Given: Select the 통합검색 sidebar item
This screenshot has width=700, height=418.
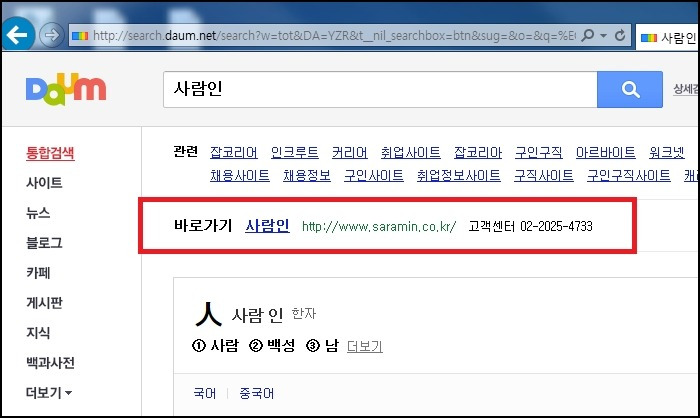Looking at the screenshot, I should pyautogui.click(x=50, y=153).
